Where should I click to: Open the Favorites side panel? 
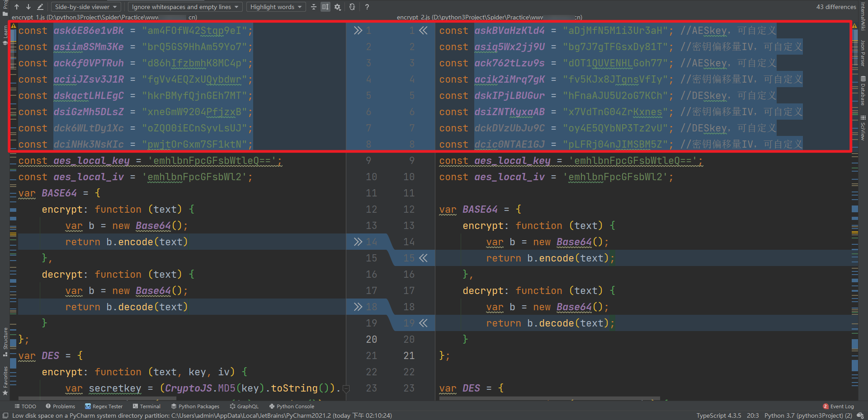pyautogui.click(x=5, y=380)
